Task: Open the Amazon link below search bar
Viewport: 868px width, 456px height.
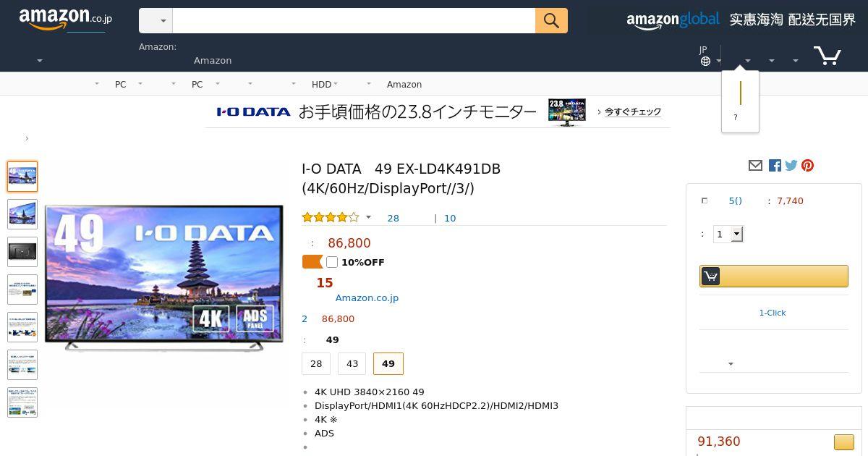Action: point(213,61)
